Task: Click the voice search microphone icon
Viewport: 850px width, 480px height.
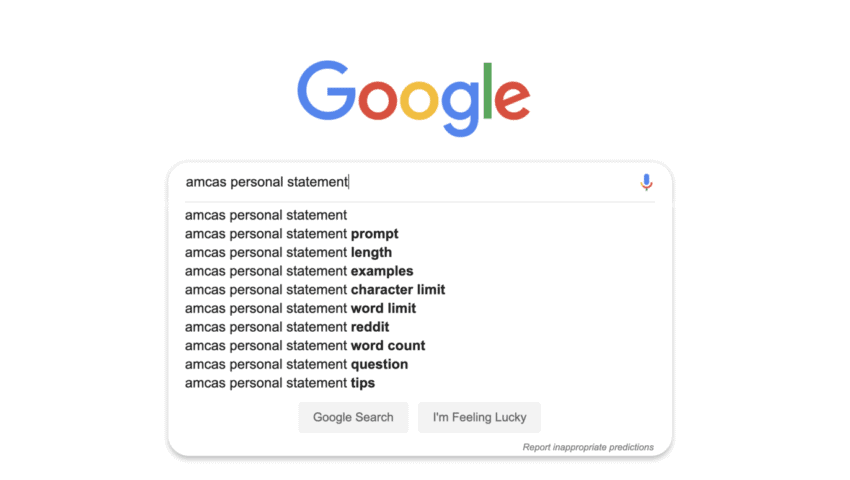Action: click(646, 182)
